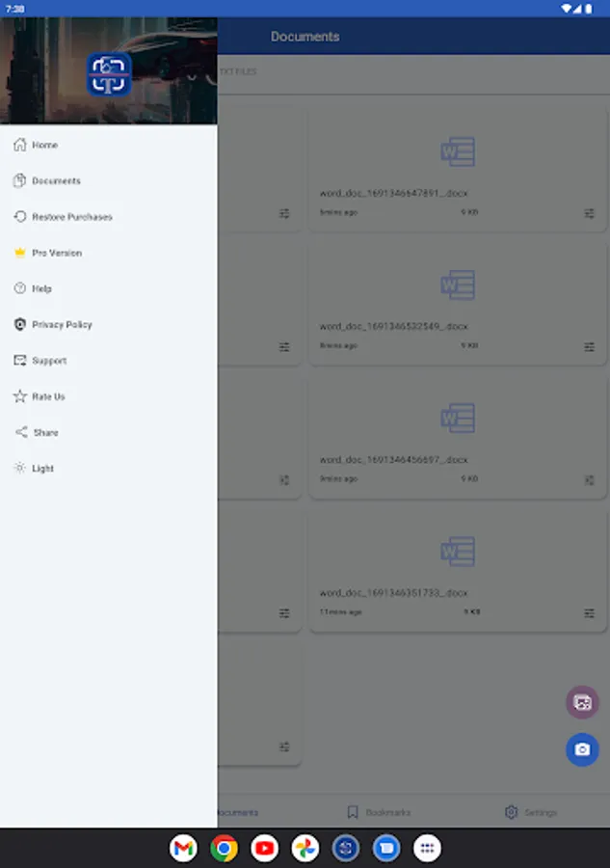Open Gmail from the taskbar
The height and width of the screenshot is (868, 610).
[x=183, y=850]
